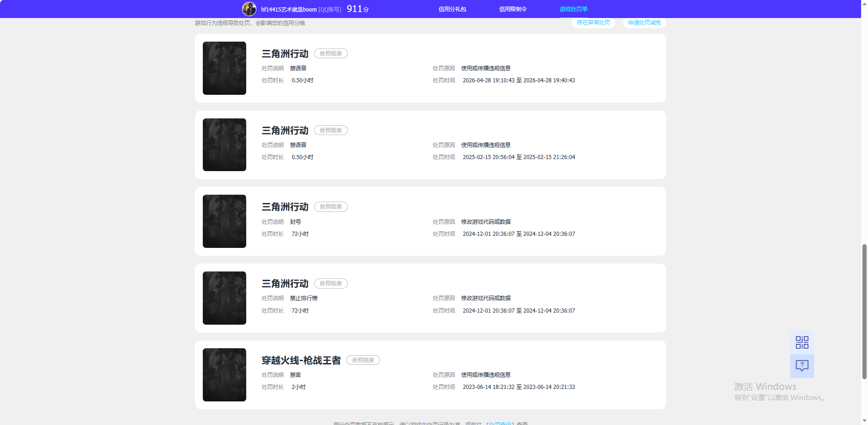Click the [QQ账号] label in header
The image size is (868, 425).
tap(330, 9)
